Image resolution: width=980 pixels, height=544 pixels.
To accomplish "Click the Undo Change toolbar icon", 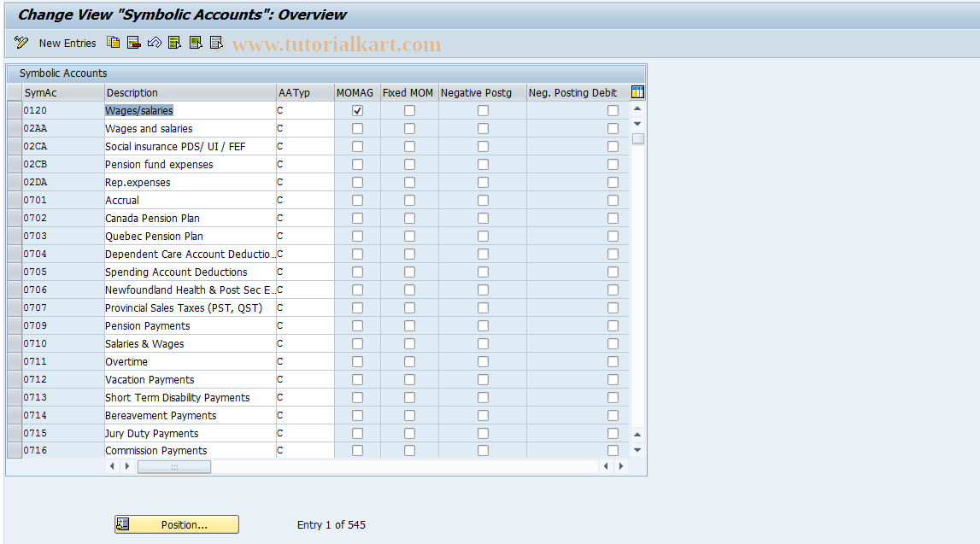I will point(155,43).
